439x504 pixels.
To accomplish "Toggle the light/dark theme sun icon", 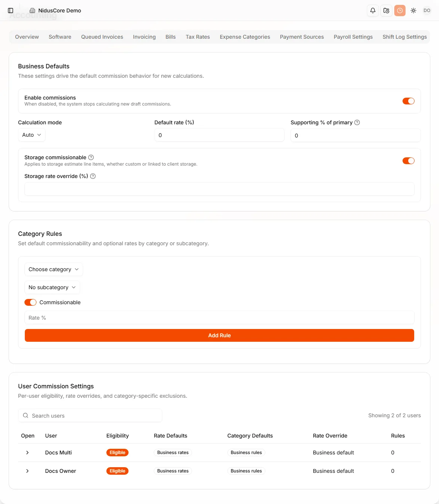I will click(413, 11).
